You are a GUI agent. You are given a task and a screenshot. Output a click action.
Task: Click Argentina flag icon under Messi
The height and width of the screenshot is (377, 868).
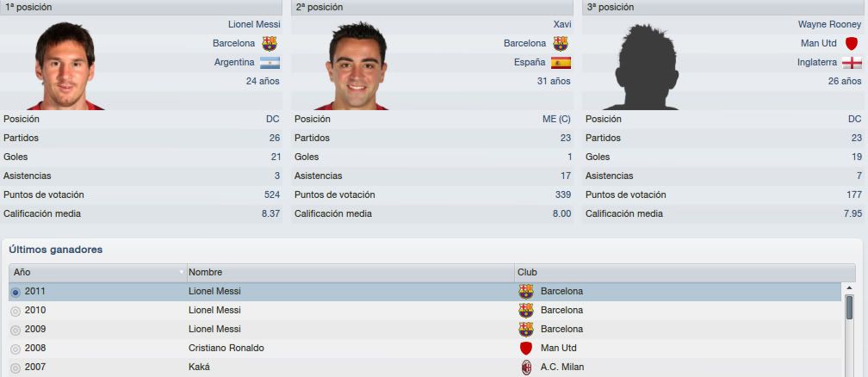(270, 63)
